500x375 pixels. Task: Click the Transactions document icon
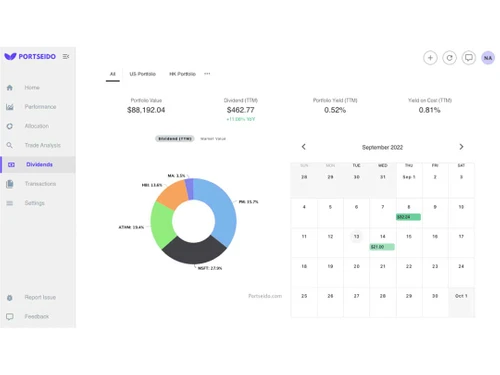pyautogui.click(x=10, y=184)
